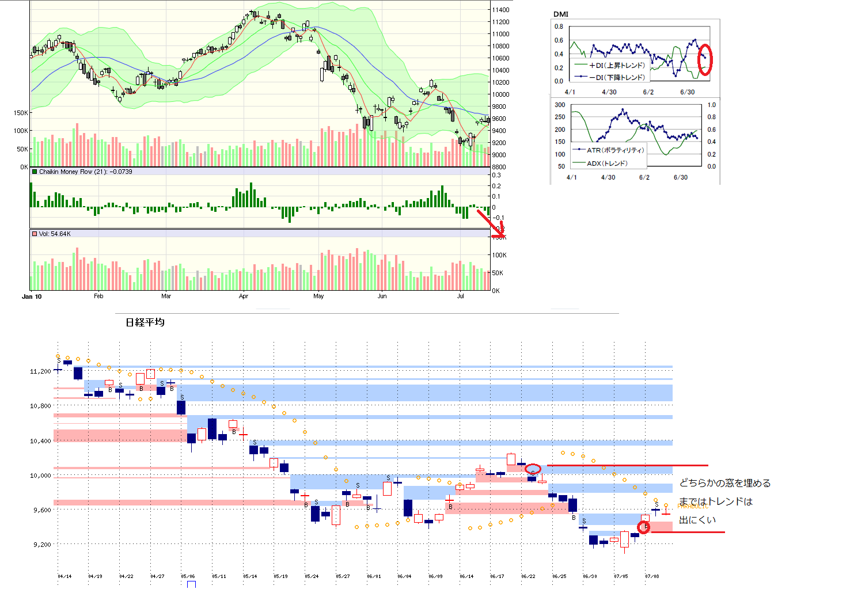Click the Apr label on the time axis
This screenshot has width=850, height=616.
coord(244,296)
